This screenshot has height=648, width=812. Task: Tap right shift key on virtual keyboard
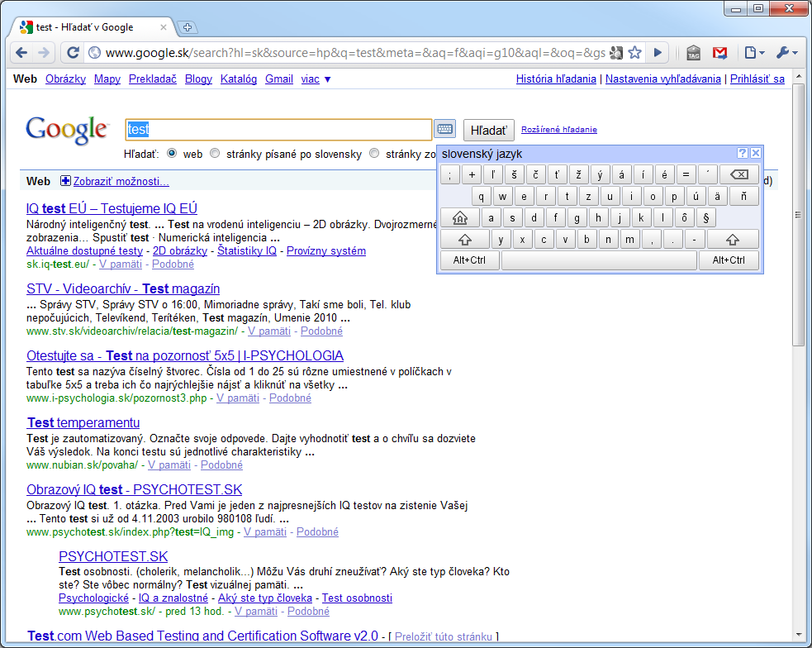point(732,240)
